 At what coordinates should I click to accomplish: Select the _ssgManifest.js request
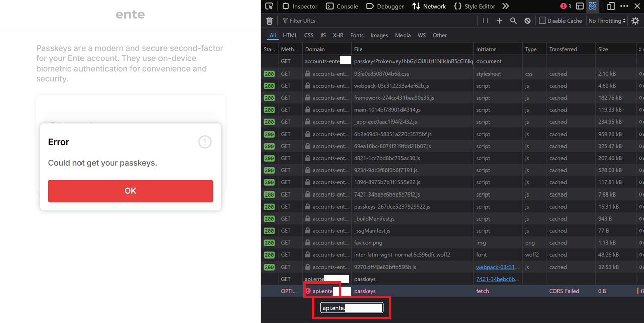pyautogui.click(x=452, y=231)
